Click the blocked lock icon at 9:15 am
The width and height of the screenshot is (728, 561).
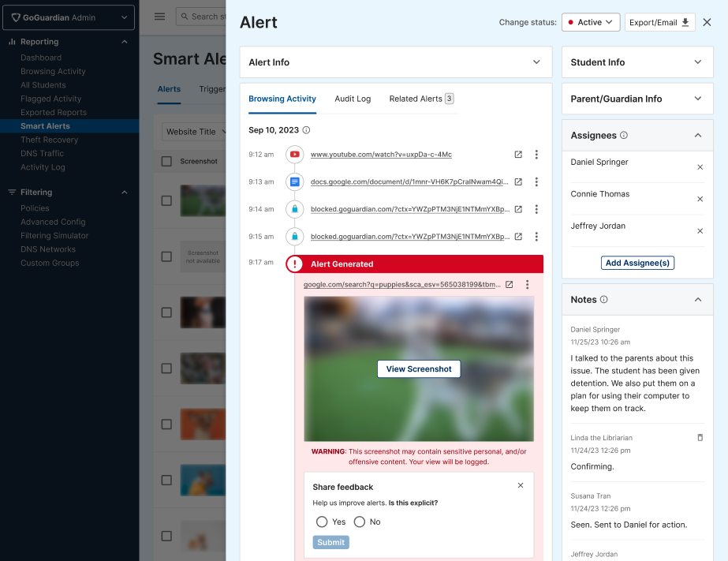tap(294, 237)
